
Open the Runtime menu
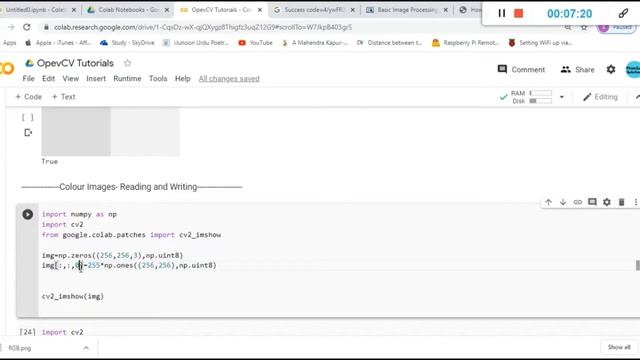127,79
